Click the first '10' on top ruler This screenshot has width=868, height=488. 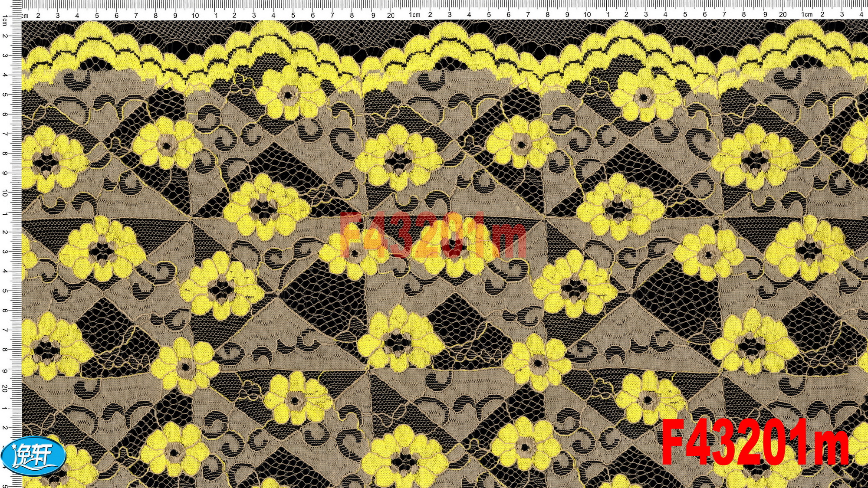pyautogui.click(x=195, y=15)
